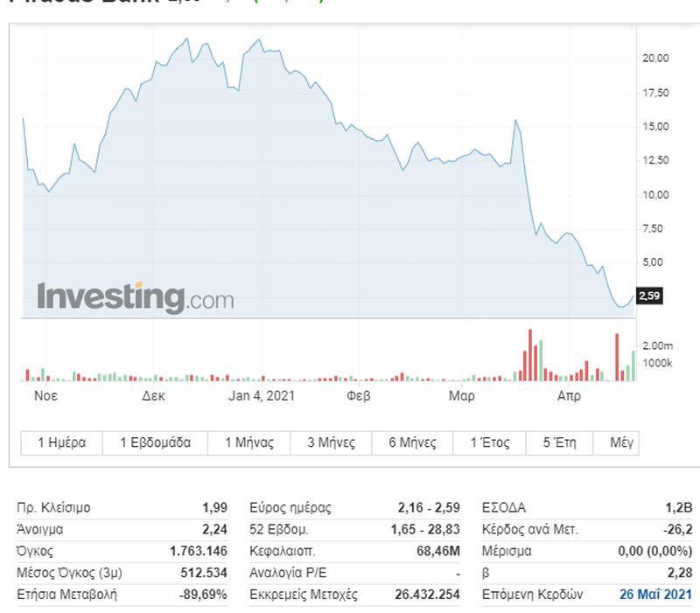Select the 1 Εβδομάδα time range tab
The width and height of the screenshot is (700, 613).
155,442
